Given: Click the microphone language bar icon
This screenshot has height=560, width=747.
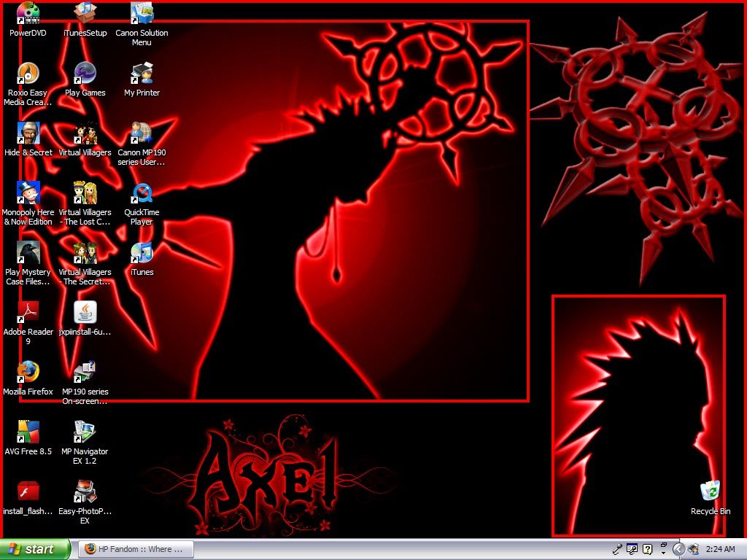Looking at the screenshot, I should 617,550.
